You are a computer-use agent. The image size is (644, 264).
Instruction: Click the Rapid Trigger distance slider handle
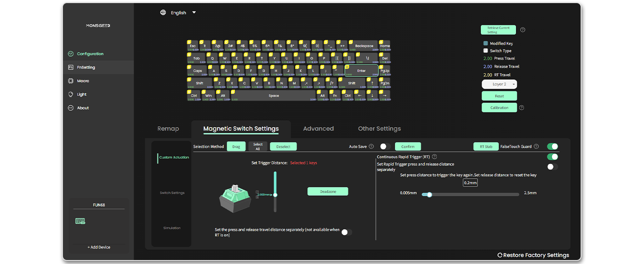(429, 194)
